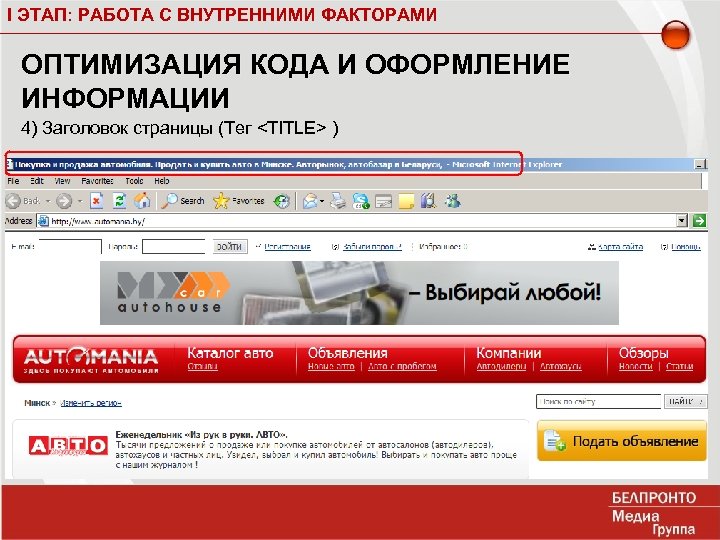Click the Поиск по сайту search field
This screenshot has width=720, height=540.
tap(599, 401)
